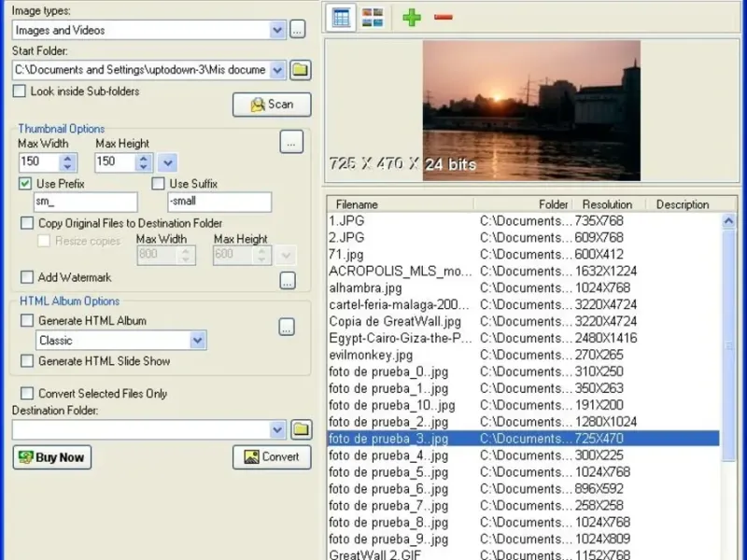The image size is (747, 560).
Task: Expand the Image types dropdown
Action: (277, 30)
